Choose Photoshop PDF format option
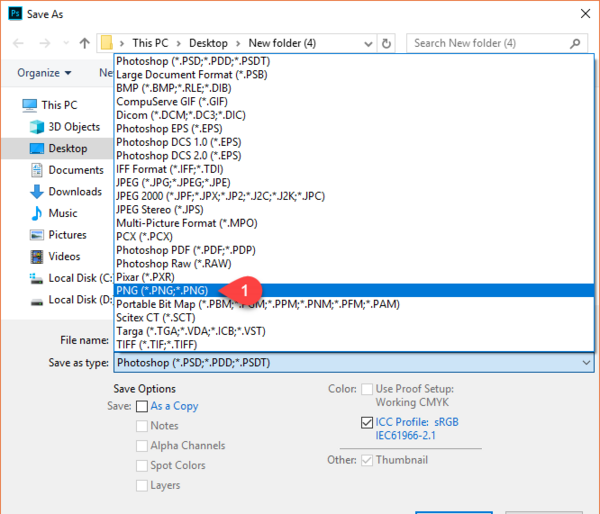Viewport: 600px width, 514px height. click(x=354, y=250)
